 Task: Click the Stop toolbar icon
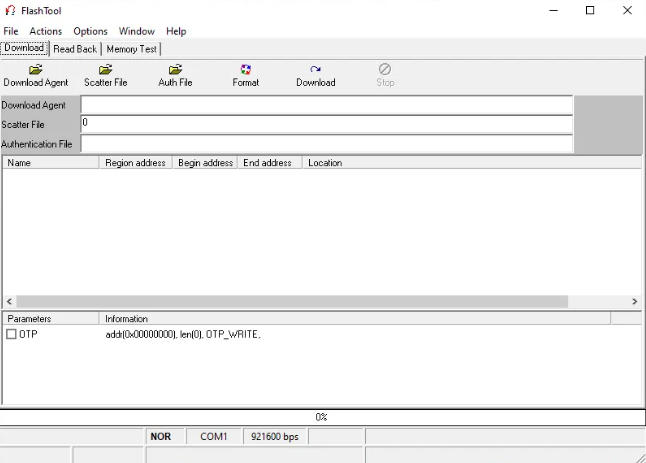point(385,69)
